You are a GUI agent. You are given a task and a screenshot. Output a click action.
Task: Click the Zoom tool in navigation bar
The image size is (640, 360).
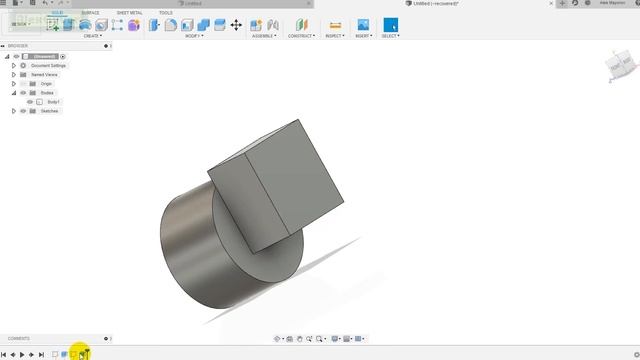click(309, 339)
